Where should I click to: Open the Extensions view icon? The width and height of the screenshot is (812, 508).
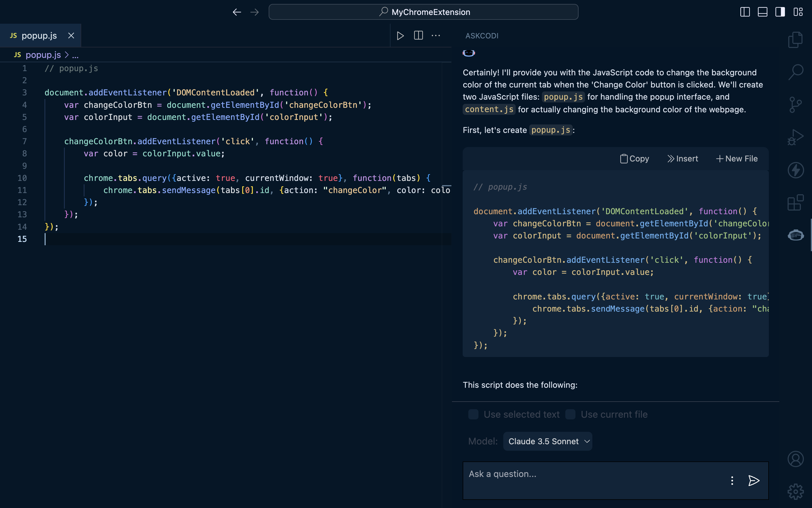click(x=796, y=203)
